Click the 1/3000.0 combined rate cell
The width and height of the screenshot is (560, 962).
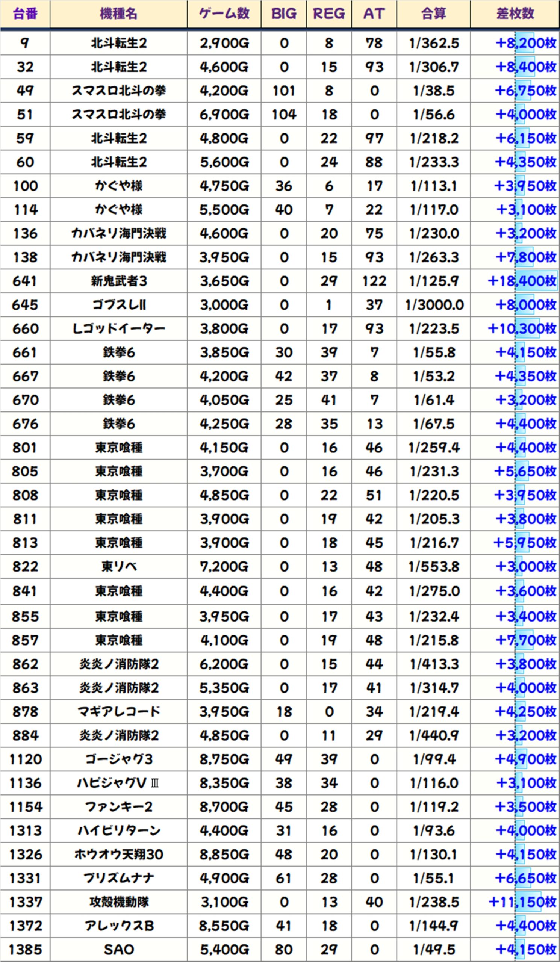[434, 305]
